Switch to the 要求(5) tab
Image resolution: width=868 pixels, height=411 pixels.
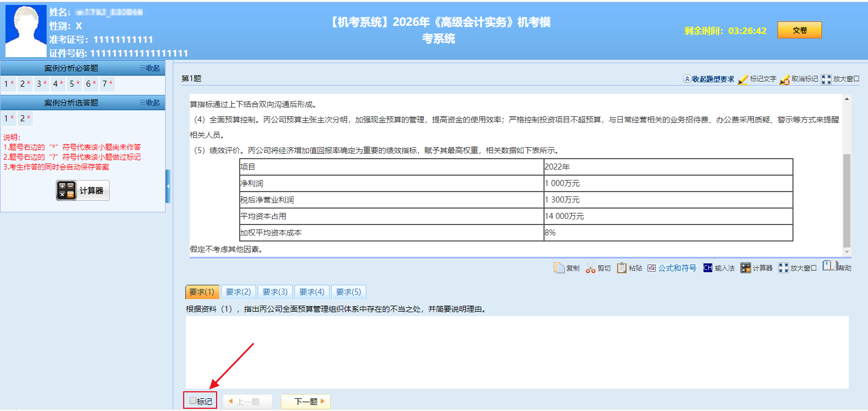[349, 292]
